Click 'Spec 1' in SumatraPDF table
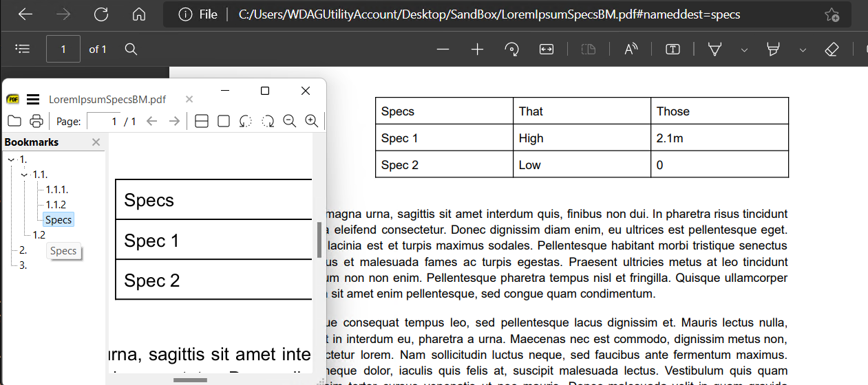Viewport: 868px width, 385px height. 151,241
